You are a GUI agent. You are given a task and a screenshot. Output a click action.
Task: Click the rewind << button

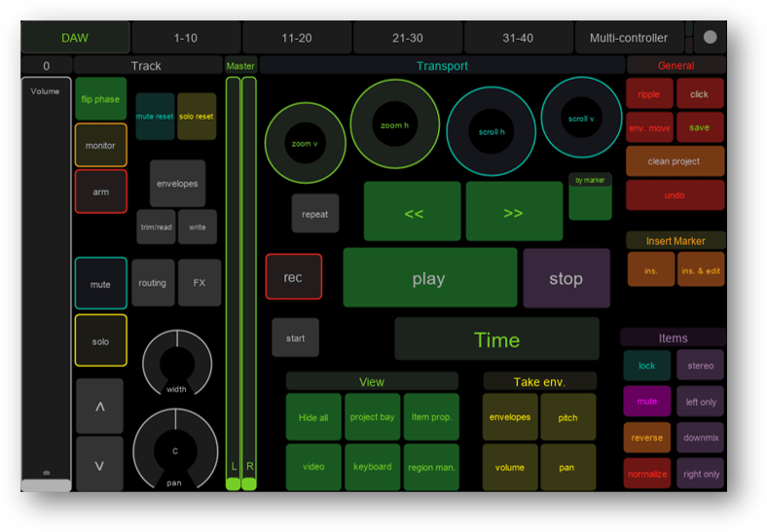(x=413, y=212)
